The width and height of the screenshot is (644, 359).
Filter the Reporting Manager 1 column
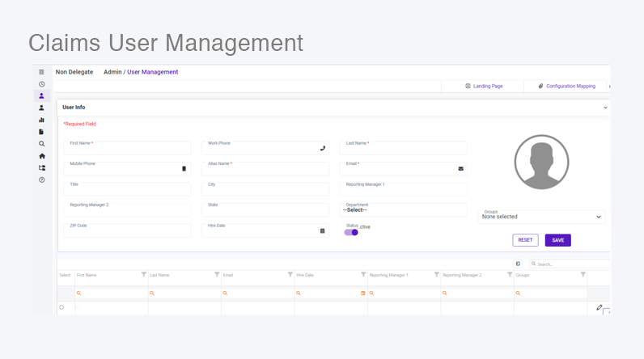pos(437,274)
